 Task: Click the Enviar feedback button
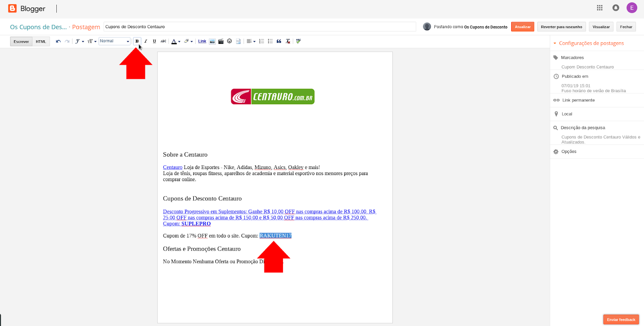click(x=621, y=320)
